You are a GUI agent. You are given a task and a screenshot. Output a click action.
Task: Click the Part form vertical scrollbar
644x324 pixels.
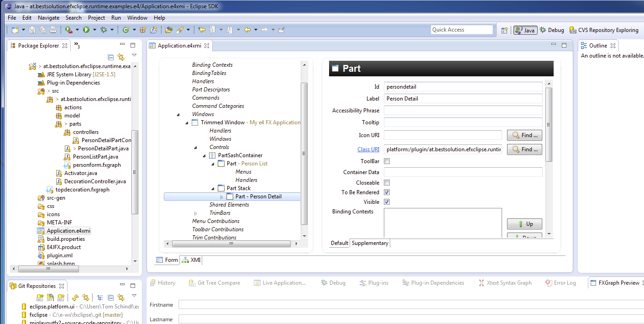click(x=549, y=123)
